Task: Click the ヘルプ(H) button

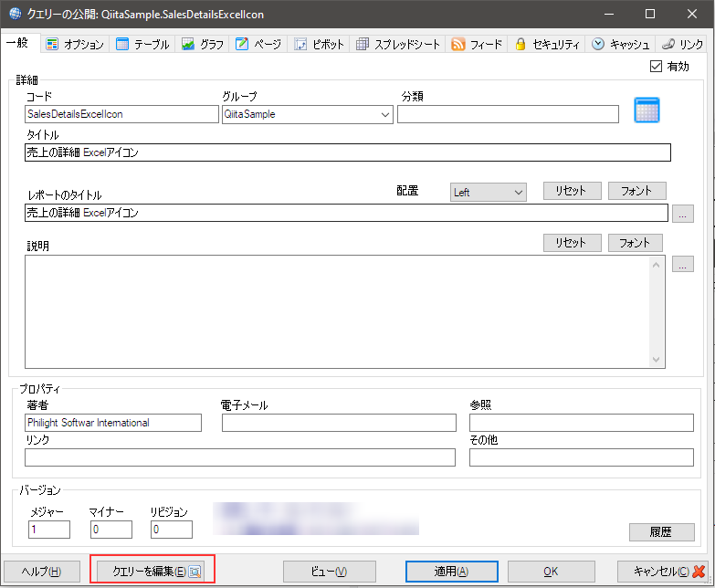Action: [x=42, y=572]
